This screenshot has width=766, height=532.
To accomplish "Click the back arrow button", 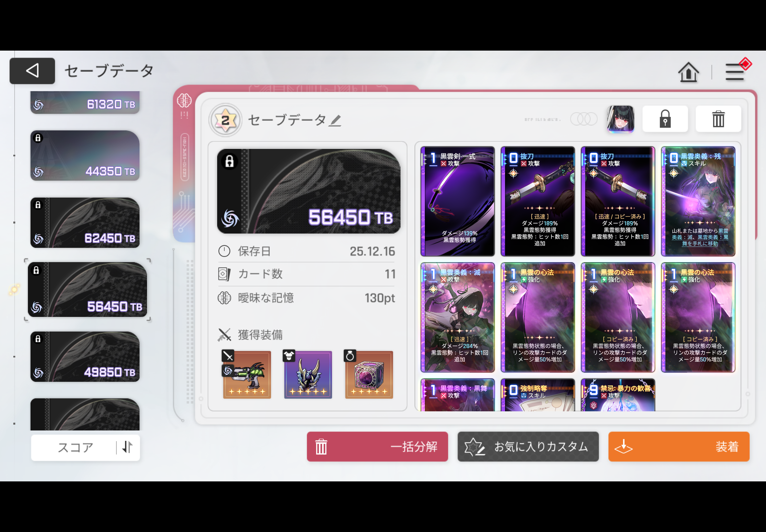I will click(x=32, y=71).
